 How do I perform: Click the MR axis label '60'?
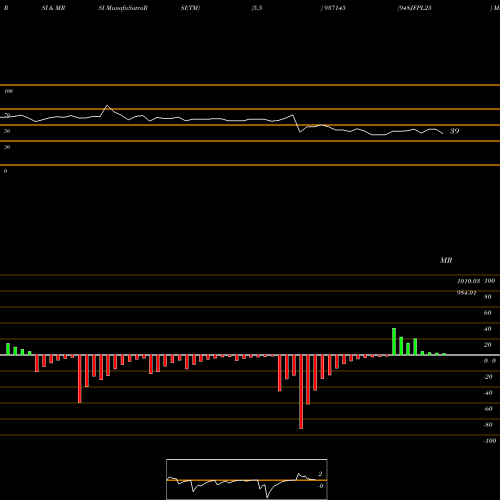[487, 313]
